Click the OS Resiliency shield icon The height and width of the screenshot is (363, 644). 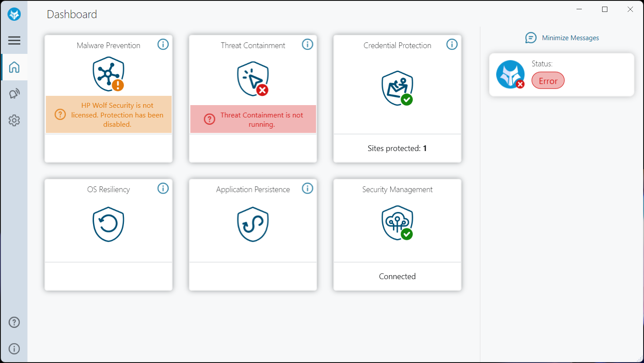pos(109,224)
